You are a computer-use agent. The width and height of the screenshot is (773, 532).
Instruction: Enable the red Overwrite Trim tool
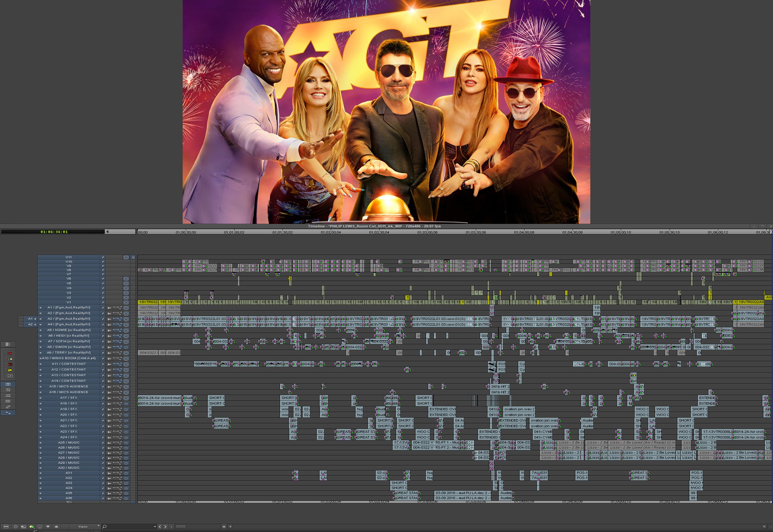(x=10, y=365)
